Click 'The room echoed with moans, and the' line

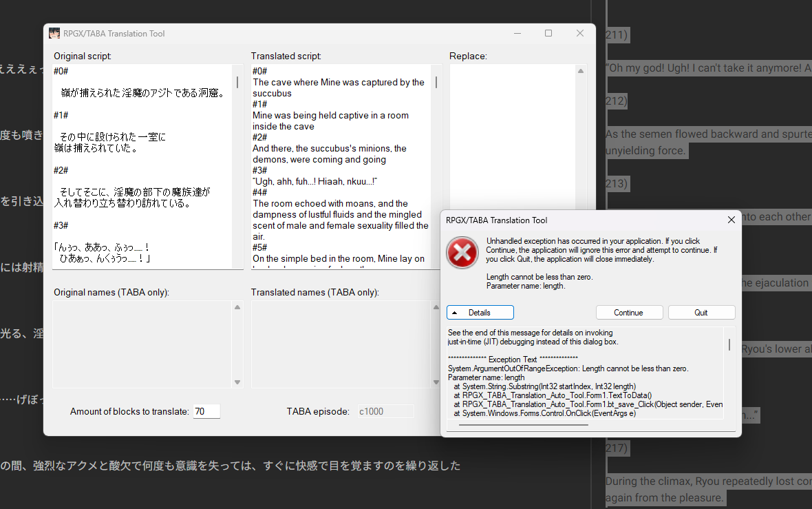(330, 204)
